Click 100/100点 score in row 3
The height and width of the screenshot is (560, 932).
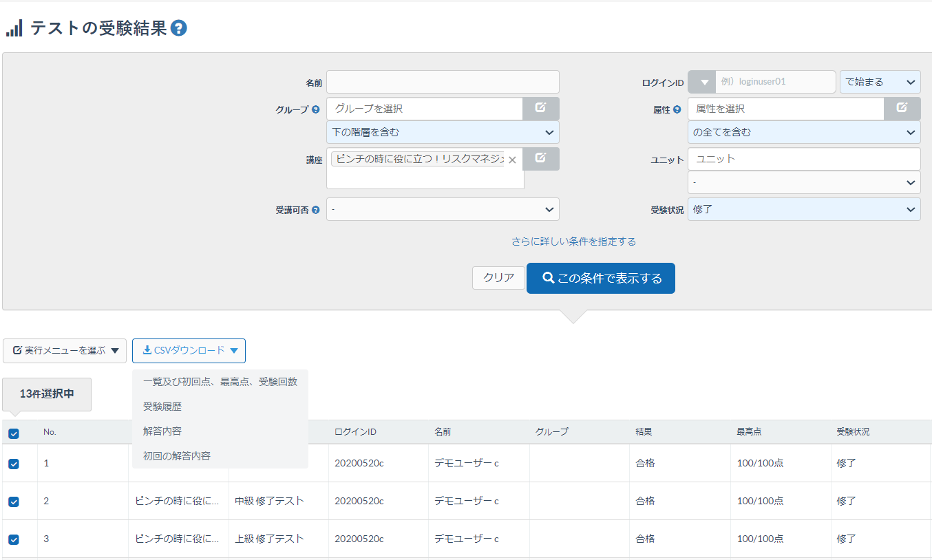pyautogui.click(x=760, y=539)
